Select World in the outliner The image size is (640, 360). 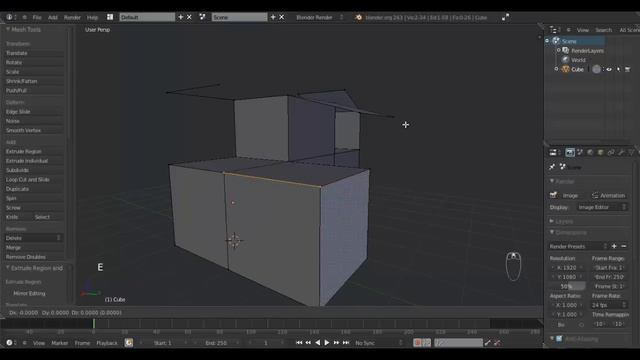point(578,60)
